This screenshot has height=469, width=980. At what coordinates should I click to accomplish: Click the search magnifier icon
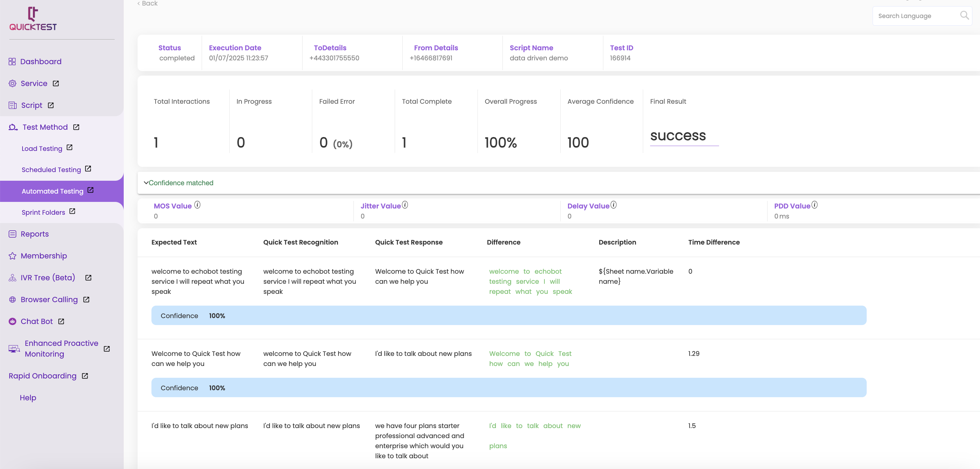point(964,15)
